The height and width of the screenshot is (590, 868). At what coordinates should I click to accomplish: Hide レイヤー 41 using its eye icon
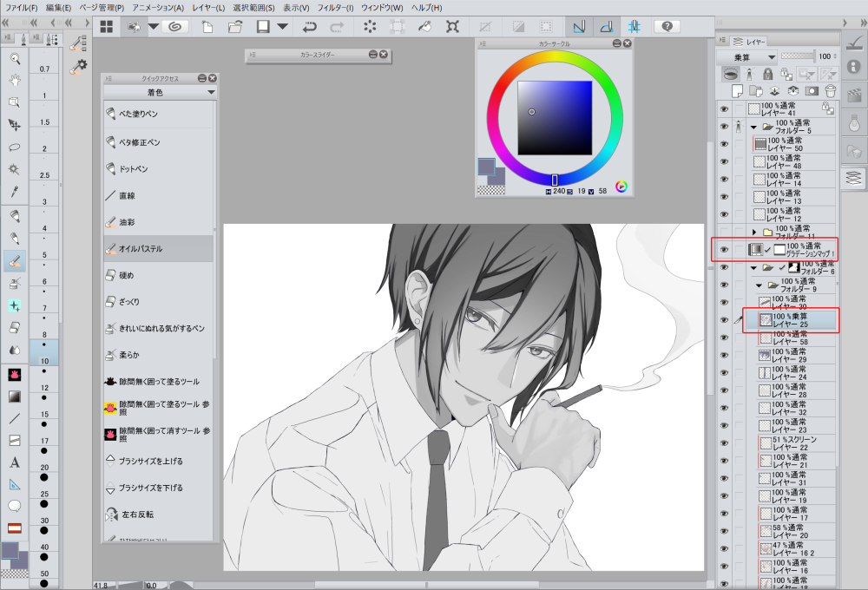pyautogui.click(x=724, y=108)
